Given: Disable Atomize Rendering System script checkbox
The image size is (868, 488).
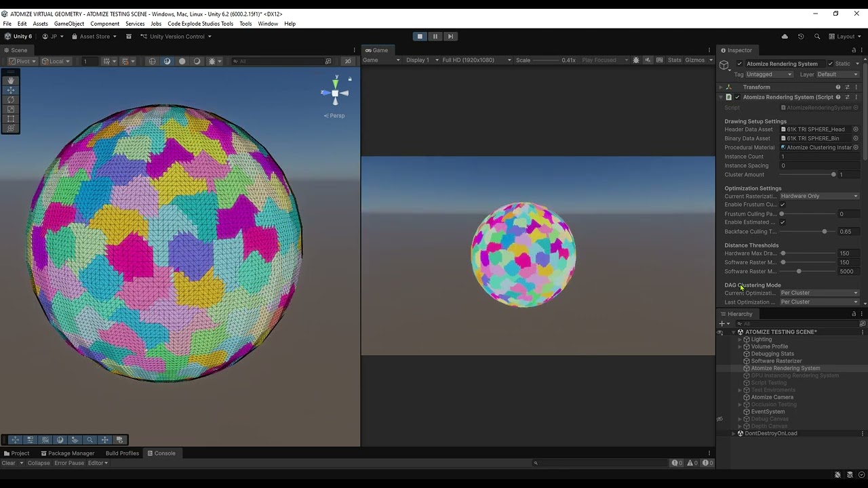Looking at the screenshot, I should (738, 97).
